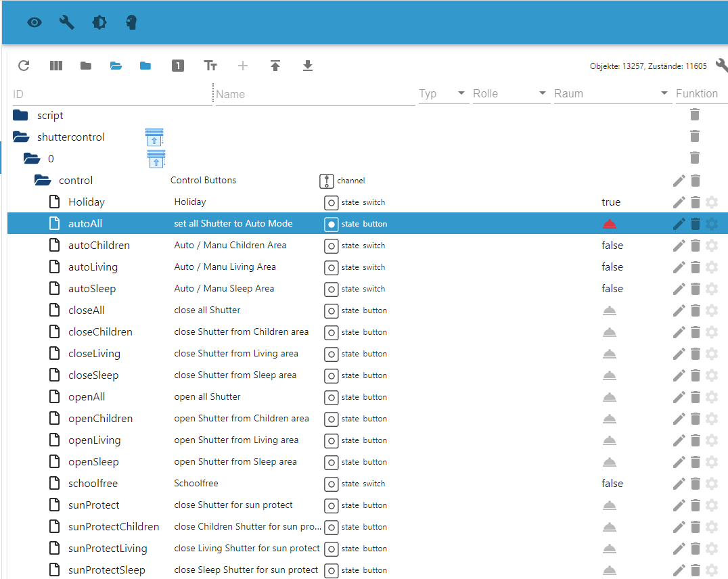This screenshot has width=728, height=579.
Task: Open the Typ filter dropdown
Action: [x=443, y=94]
